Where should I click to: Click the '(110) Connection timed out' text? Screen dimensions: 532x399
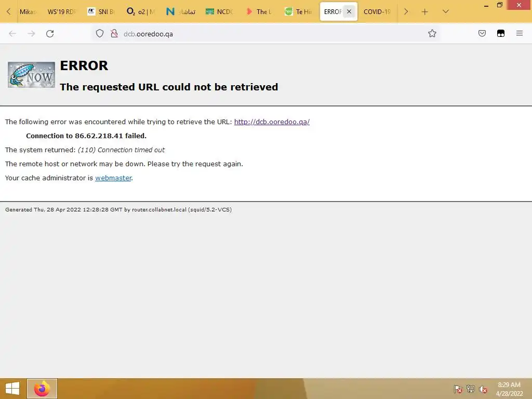point(121,150)
